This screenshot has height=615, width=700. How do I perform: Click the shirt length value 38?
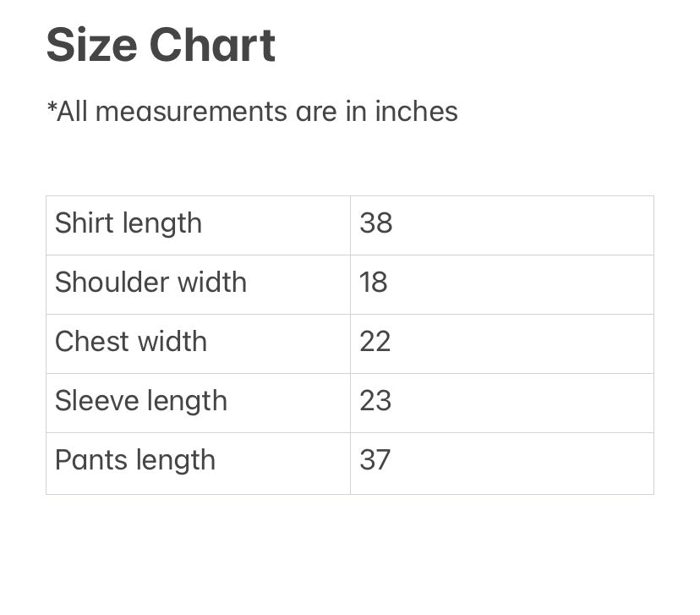[x=376, y=223]
